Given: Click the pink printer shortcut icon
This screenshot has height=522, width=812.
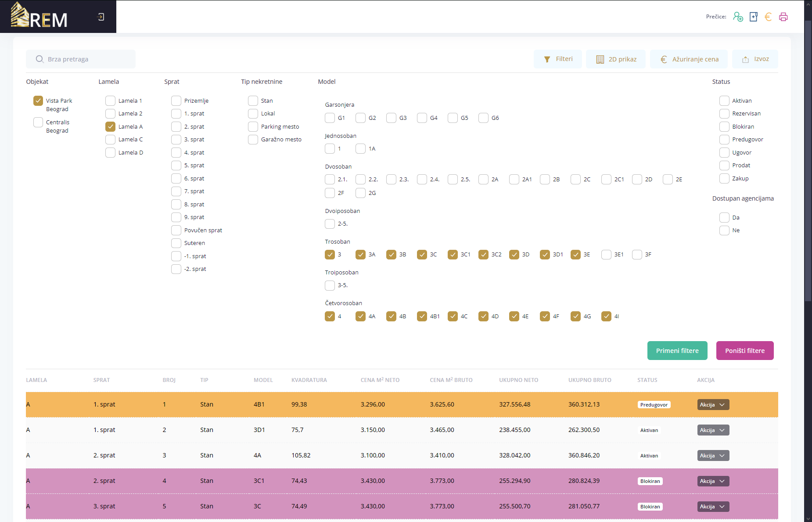Looking at the screenshot, I should tap(783, 17).
